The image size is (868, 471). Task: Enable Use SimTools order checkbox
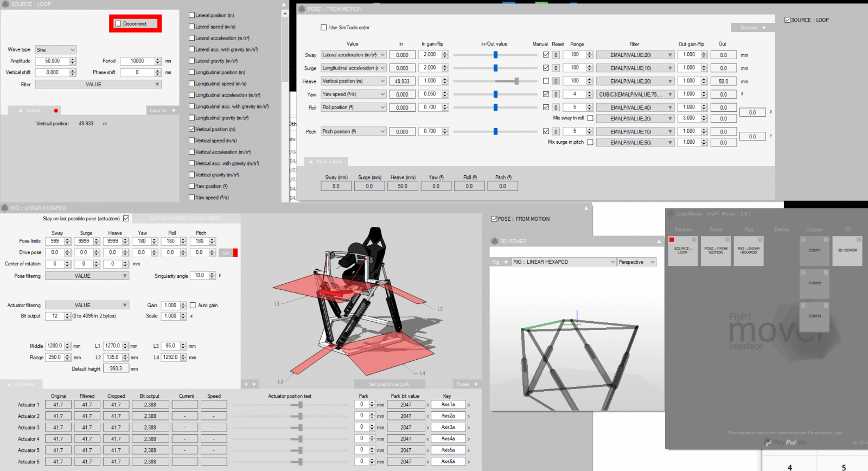(x=324, y=27)
